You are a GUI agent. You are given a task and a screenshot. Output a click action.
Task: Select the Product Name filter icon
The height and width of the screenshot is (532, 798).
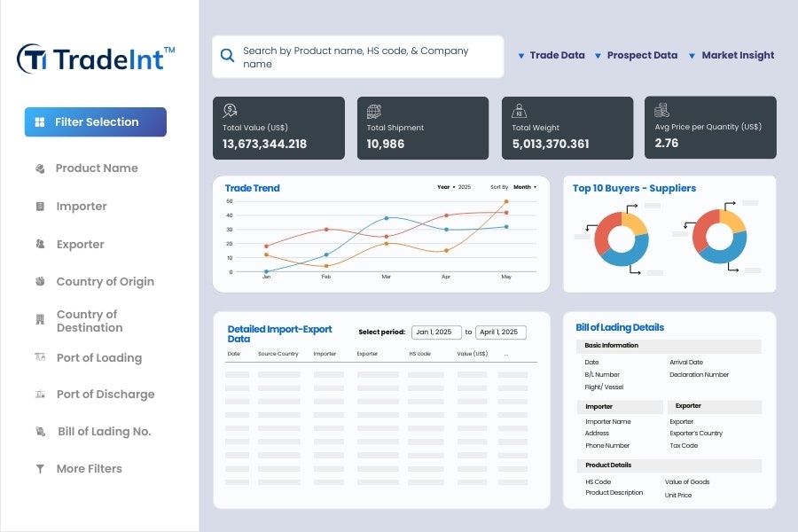tap(40, 168)
